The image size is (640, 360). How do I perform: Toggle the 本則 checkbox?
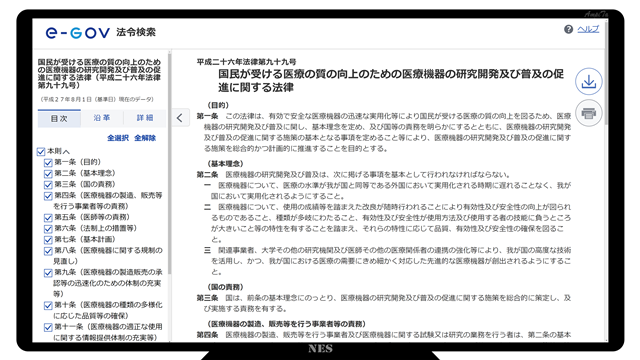(41, 152)
